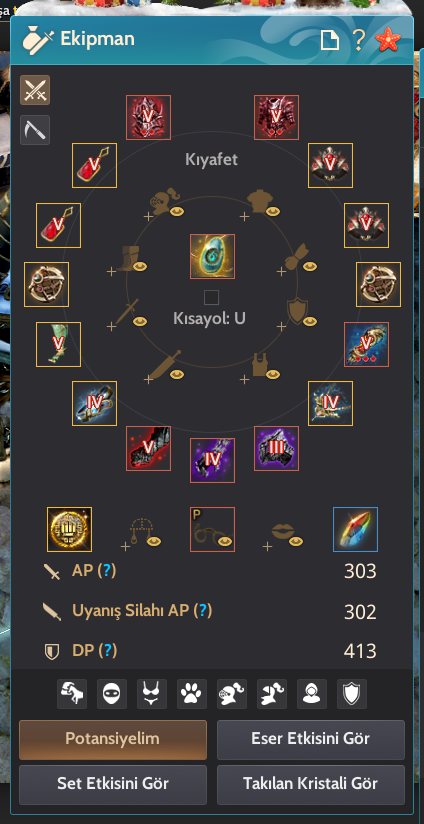This screenshot has height=824, width=424.
Task: Toggle the checkbox above Kısayol: U
Action: [211, 298]
